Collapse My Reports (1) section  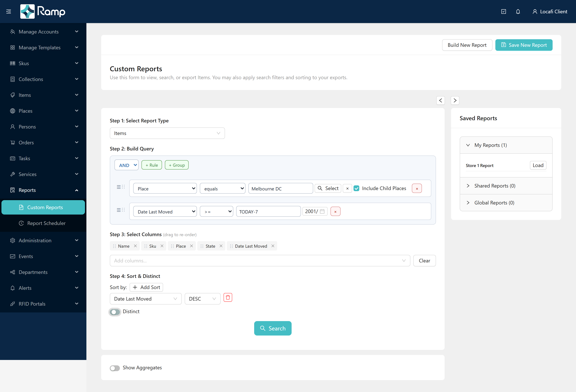click(506, 145)
